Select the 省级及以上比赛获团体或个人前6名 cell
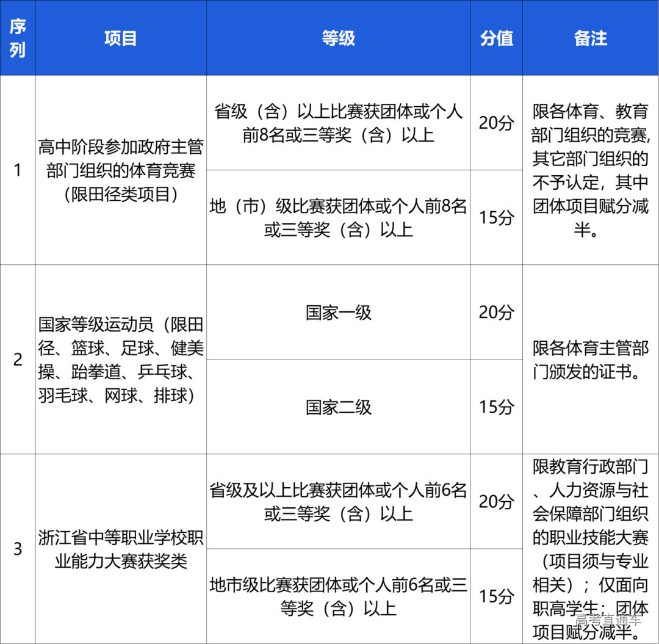The height and width of the screenshot is (644, 659). point(339,501)
